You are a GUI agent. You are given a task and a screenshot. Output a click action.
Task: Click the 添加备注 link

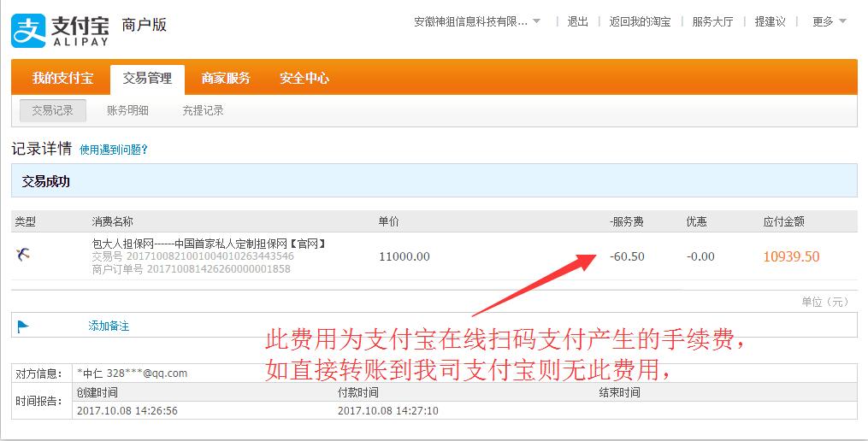pyautogui.click(x=109, y=326)
